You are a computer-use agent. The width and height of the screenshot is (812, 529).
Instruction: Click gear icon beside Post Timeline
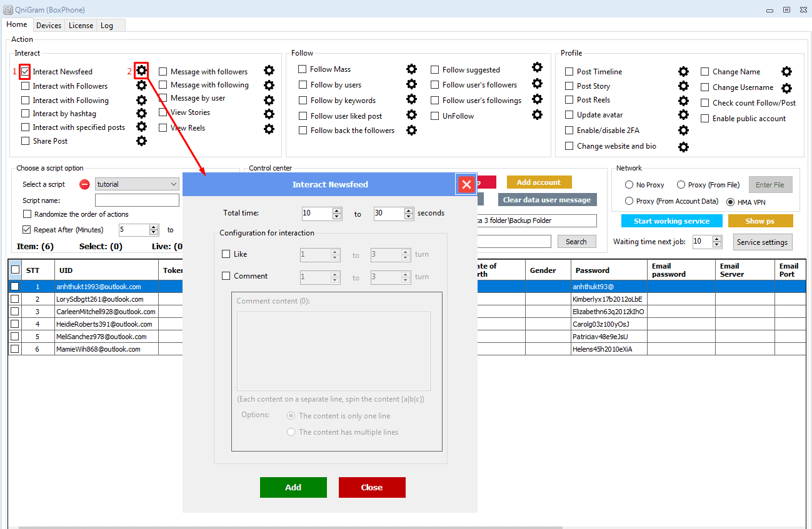pyautogui.click(x=683, y=72)
